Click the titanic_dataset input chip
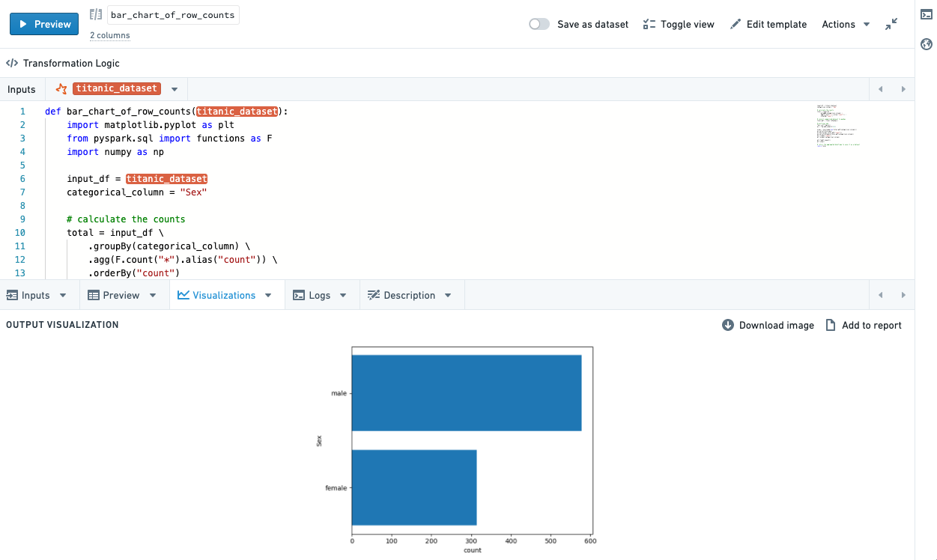 (115, 88)
